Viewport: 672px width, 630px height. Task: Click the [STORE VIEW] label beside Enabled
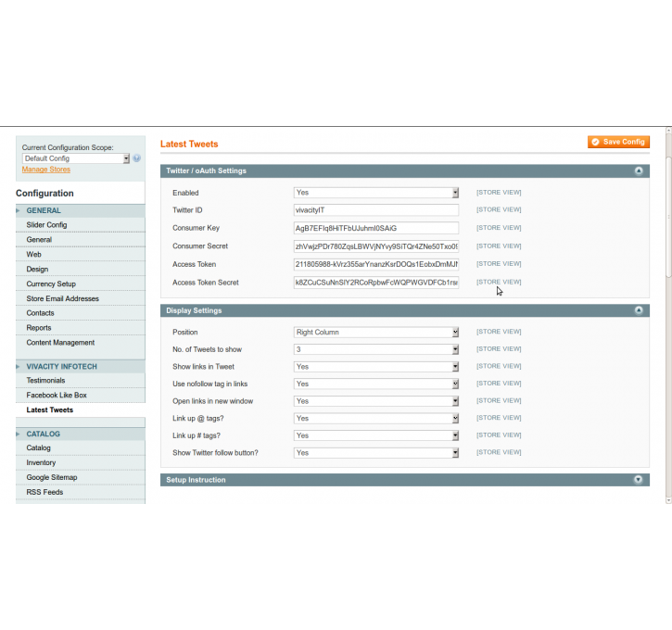click(x=499, y=193)
